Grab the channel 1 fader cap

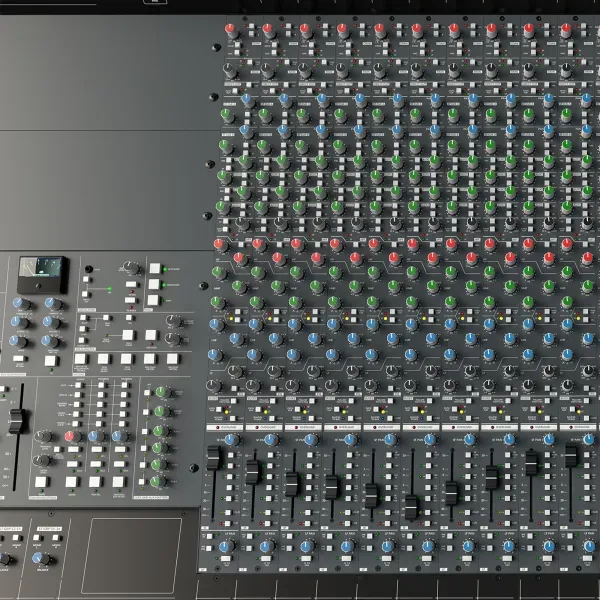213,458
